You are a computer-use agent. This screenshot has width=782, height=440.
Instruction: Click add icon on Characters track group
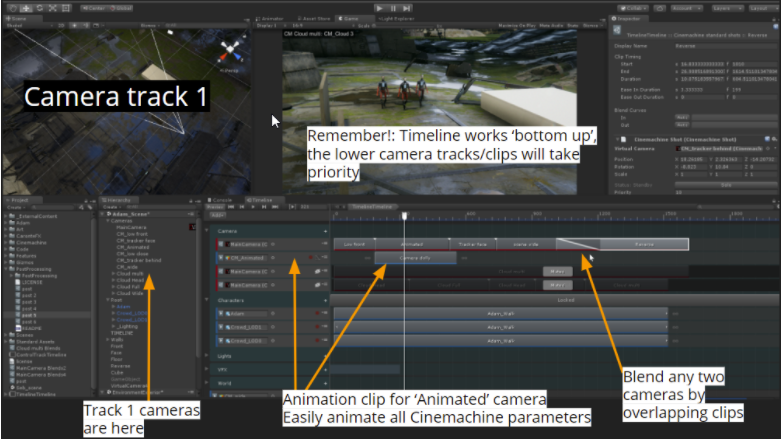325,299
